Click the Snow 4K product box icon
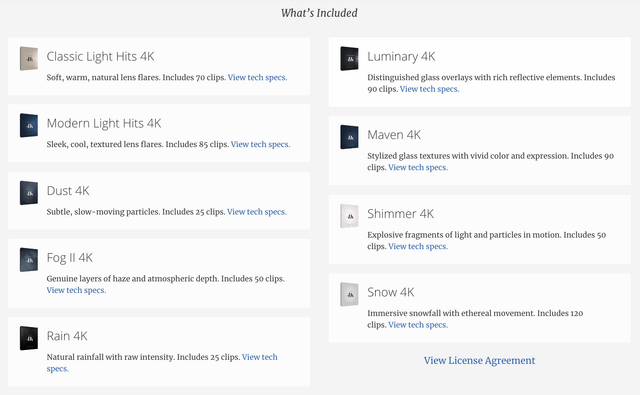 tap(349, 294)
